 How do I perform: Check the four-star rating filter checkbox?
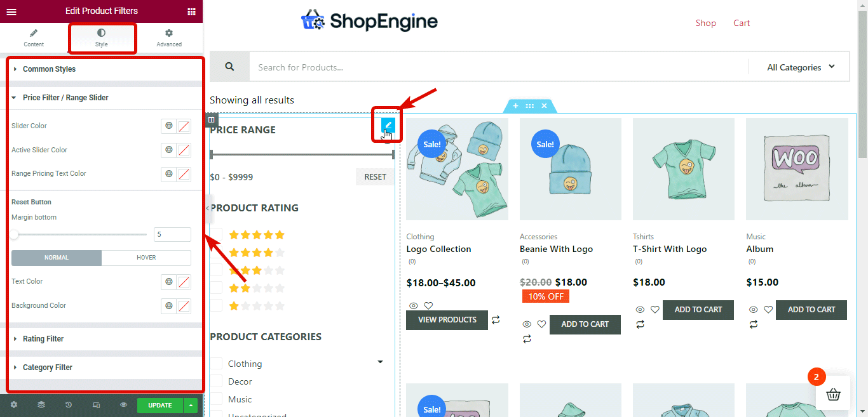[216, 252]
